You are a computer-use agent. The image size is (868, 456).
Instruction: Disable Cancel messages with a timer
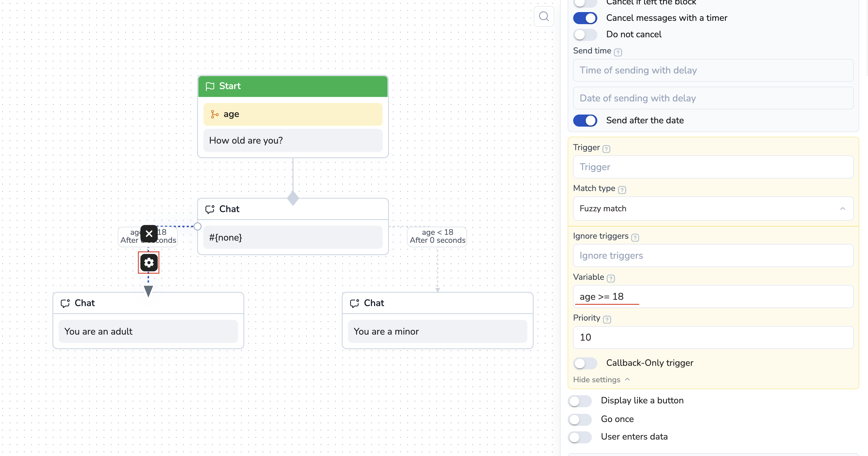tap(585, 18)
